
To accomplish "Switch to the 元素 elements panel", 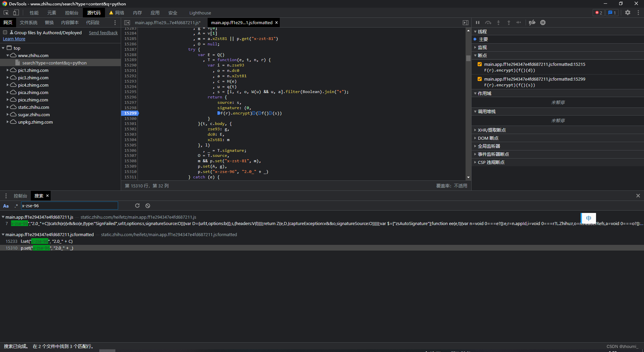I will point(52,13).
